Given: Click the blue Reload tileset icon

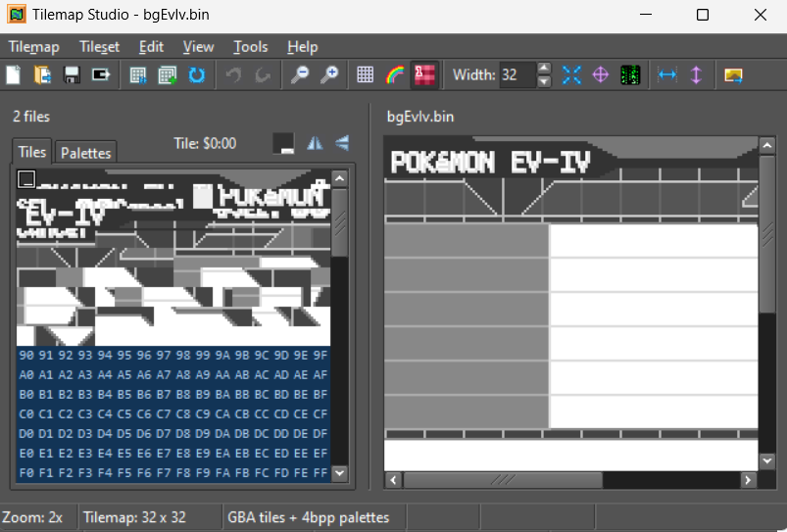Looking at the screenshot, I should (x=197, y=74).
